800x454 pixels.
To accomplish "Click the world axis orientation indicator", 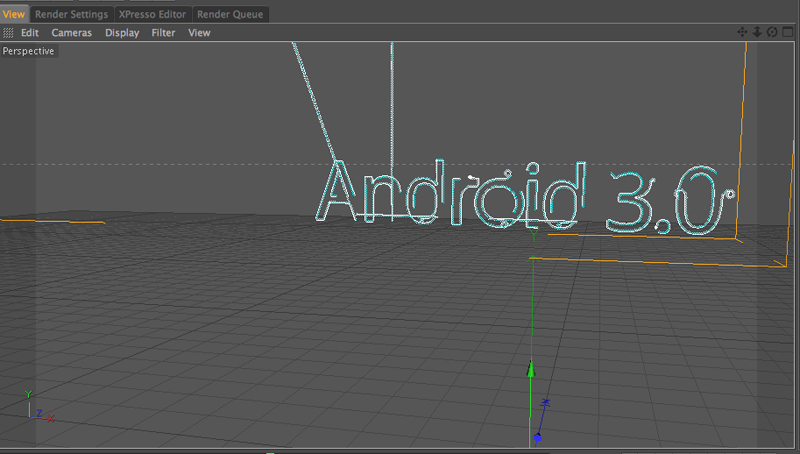I will [x=38, y=407].
